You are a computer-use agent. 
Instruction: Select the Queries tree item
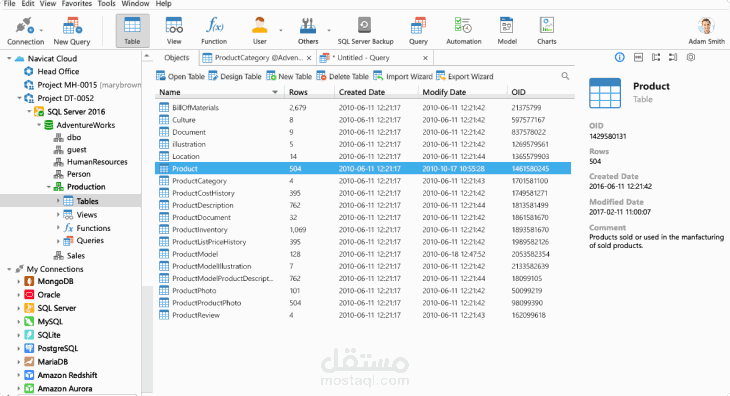pos(90,241)
